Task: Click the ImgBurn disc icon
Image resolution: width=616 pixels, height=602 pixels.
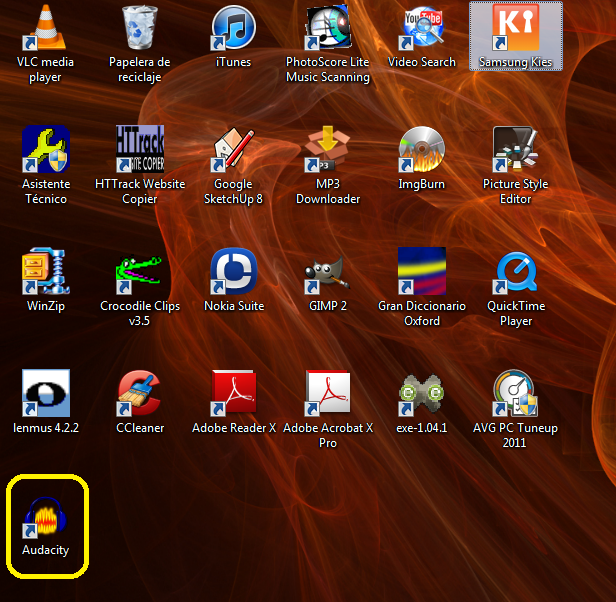Action: pos(422,150)
